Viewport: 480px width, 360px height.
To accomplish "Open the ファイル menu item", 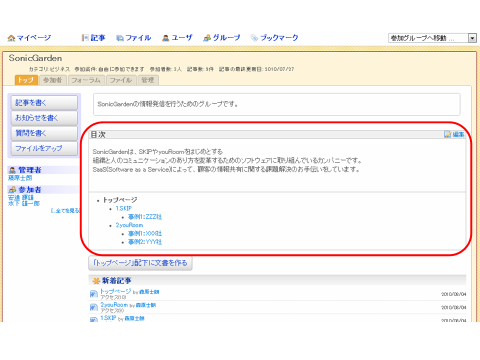I will click(138, 38).
